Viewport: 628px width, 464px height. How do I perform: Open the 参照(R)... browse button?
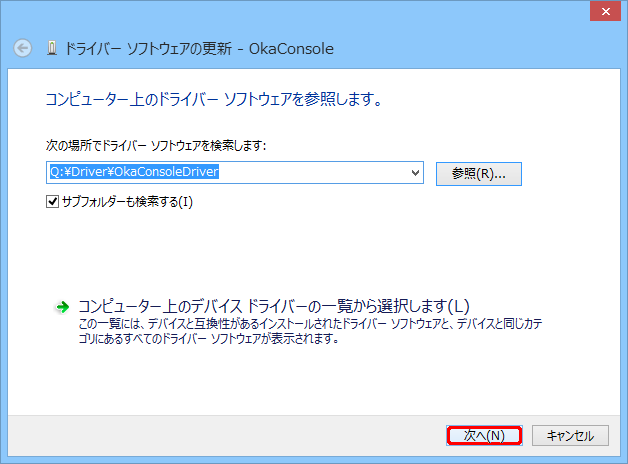coord(479,174)
